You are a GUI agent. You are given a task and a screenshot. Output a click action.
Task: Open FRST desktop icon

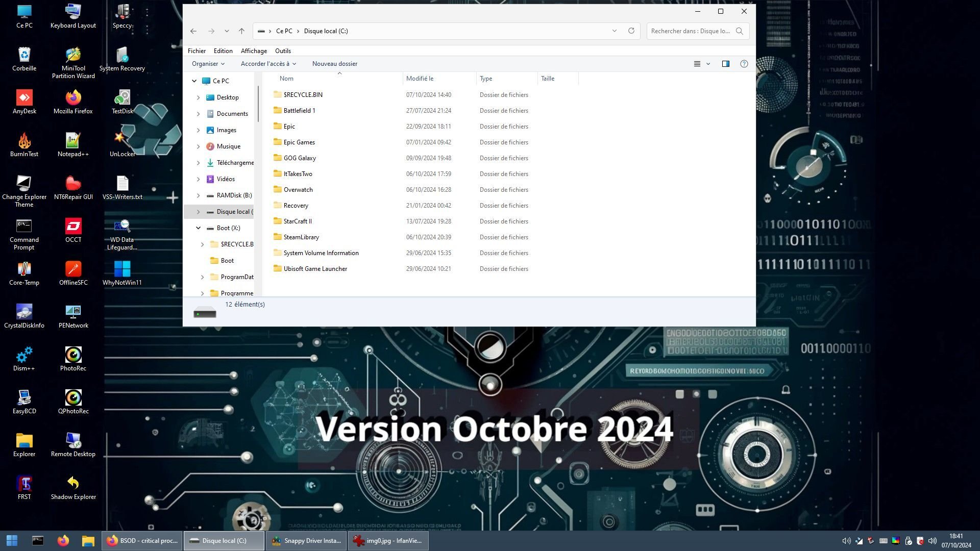24,487
